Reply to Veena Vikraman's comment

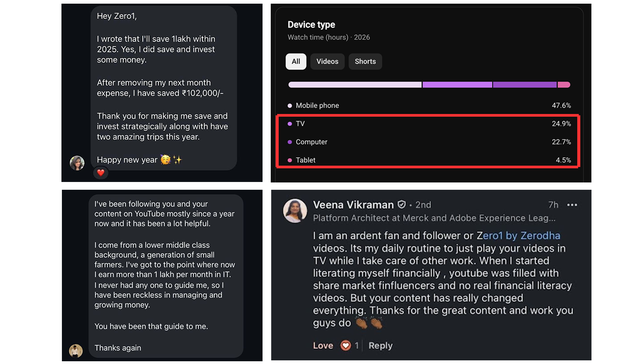coord(380,346)
